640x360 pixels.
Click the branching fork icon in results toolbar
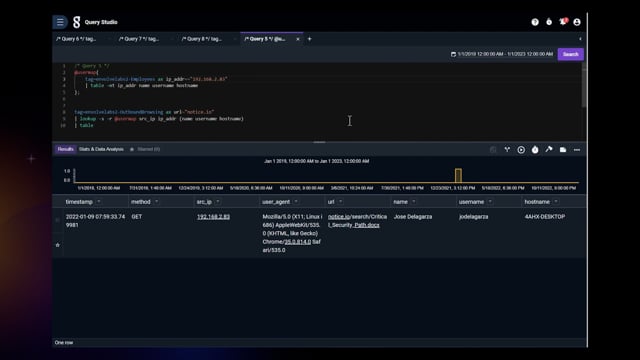(x=507, y=150)
